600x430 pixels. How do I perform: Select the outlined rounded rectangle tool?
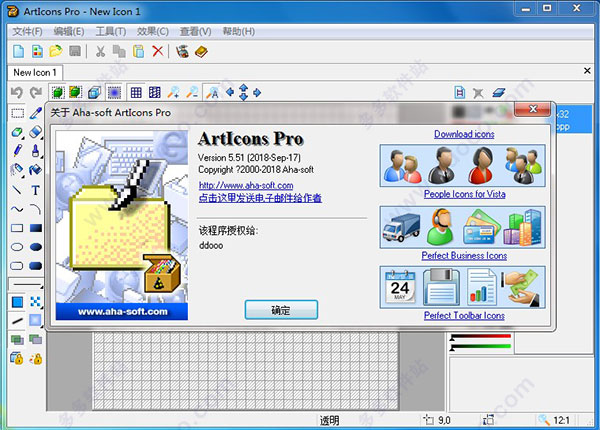pyautogui.click(x=17, y=266)
